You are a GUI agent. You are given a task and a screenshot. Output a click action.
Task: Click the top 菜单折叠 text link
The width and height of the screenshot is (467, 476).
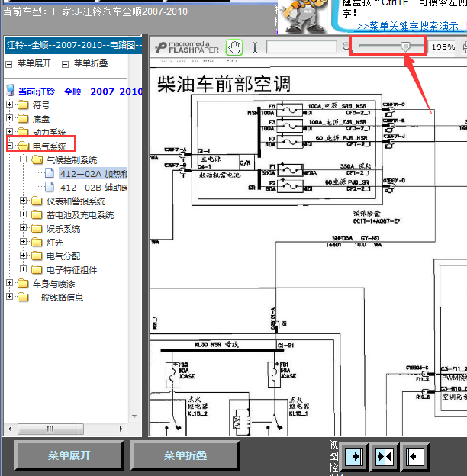[x=91, y=63]
